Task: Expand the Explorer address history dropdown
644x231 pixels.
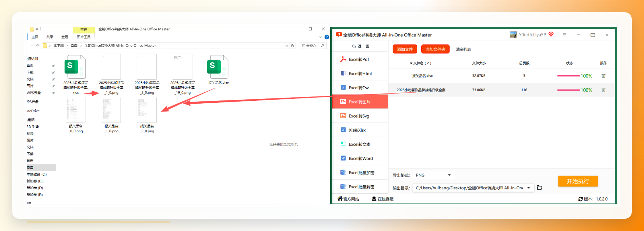Action: click(287, 46)
